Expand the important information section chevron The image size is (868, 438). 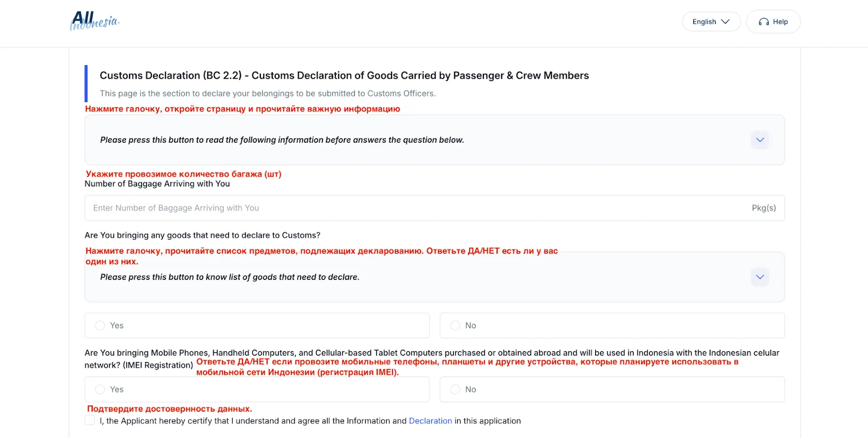point(759,140)
